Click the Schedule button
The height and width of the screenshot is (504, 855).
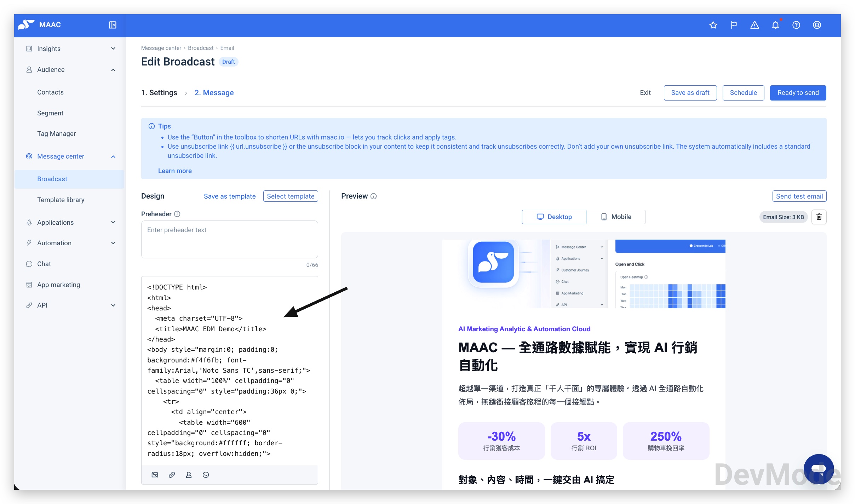pyautogui.click(x=743, y=93)
